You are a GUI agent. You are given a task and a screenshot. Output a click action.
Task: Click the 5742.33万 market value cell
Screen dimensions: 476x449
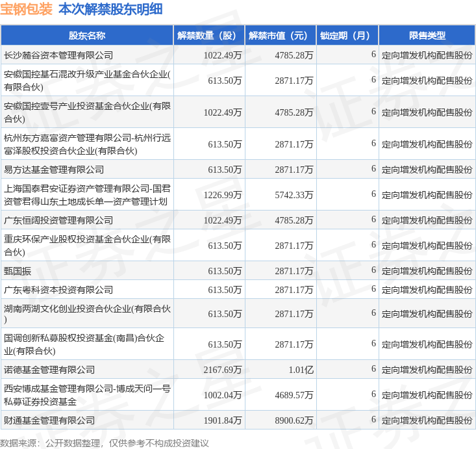point(294,195)
